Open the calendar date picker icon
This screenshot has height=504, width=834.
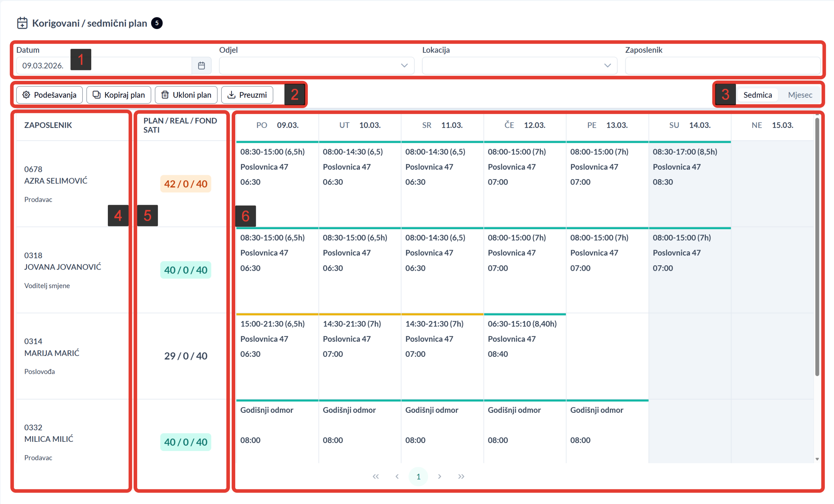(201, 66)
